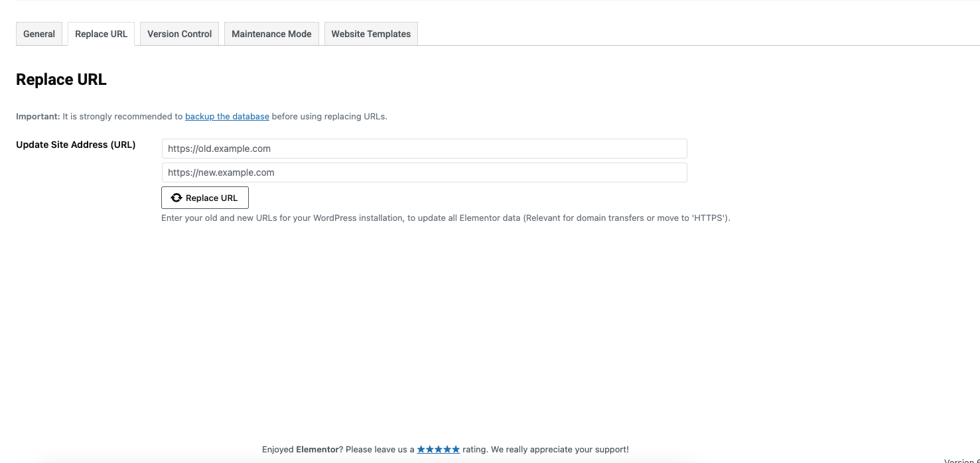Click the second star in the rating

[x=430, y=450]
